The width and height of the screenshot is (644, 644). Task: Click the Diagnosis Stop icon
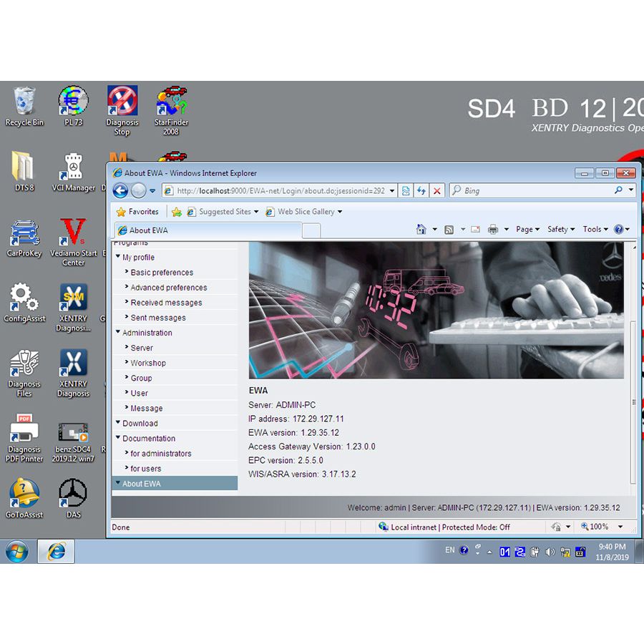point(122,103)
